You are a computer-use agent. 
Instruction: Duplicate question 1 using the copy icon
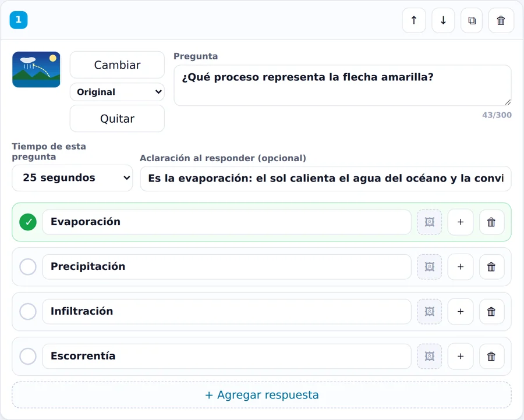click(472, 20)
